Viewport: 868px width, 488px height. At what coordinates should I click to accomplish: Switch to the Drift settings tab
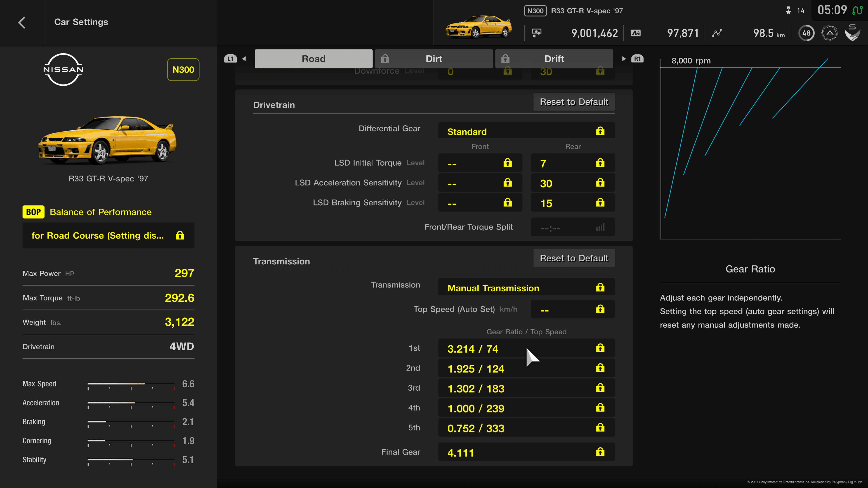[x=554, y=59]
